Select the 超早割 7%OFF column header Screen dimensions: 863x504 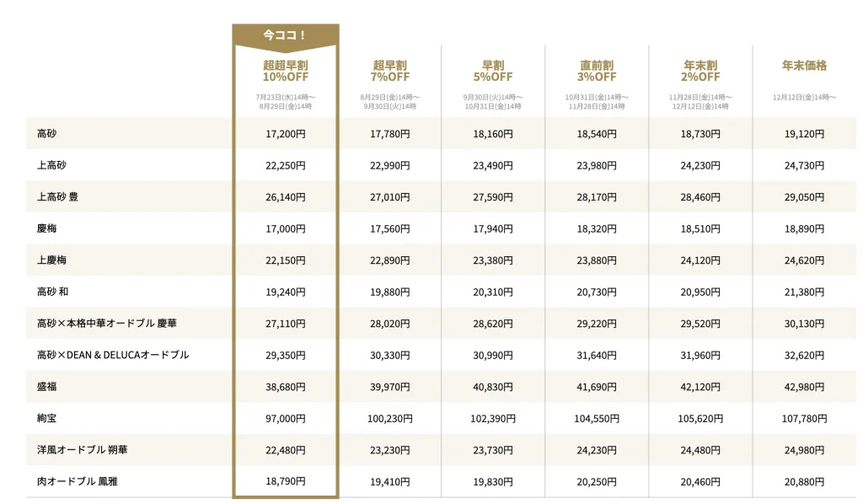pyautogui.click(x=390, y=71)
